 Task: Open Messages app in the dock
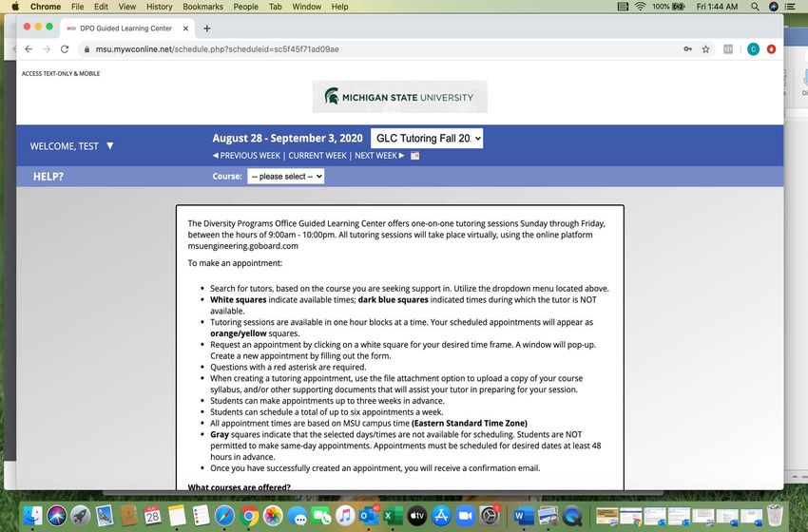(298, 515)
